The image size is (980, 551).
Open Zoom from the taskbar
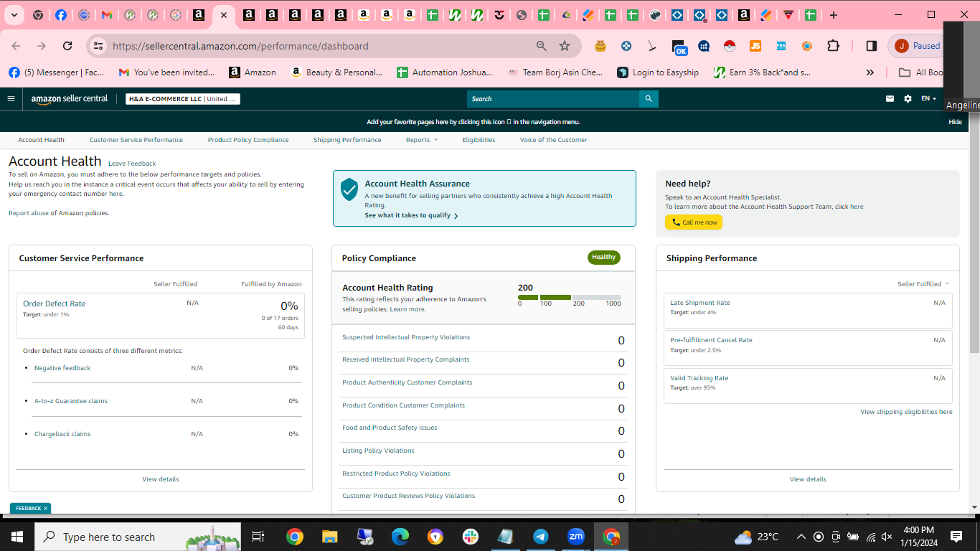(x=576, y=537)
